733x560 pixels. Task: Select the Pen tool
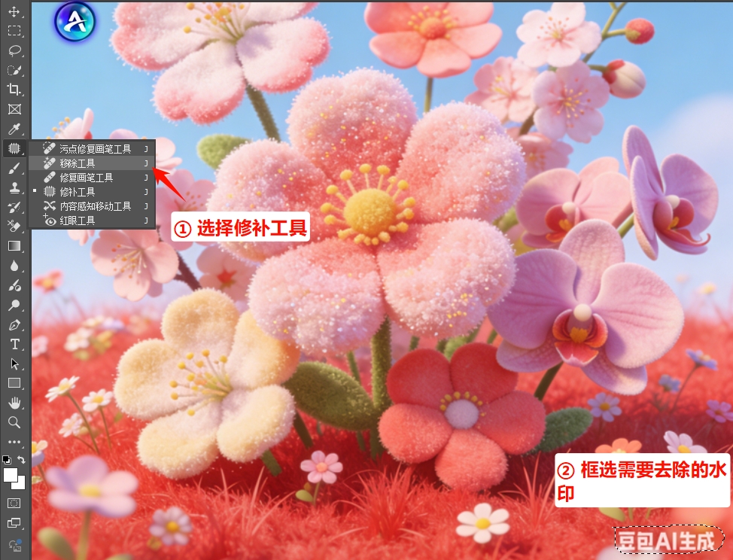[x=14, y=325]
